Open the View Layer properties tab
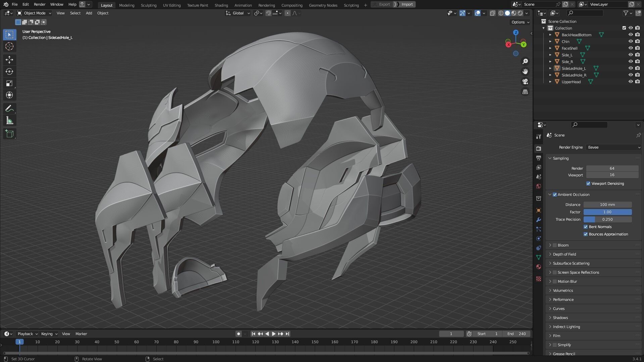Image resolution: width=644 pixels, height=362 pixels. [539, 167]
